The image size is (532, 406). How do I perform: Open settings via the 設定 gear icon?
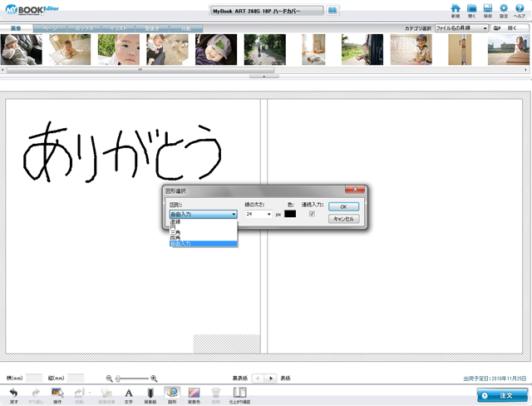tap(504, 11)
